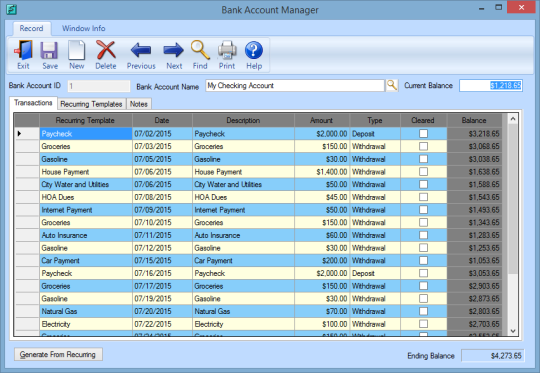Click the Balance column header
Viewport: 540px width, 373px height.
click(x=474, y=121)
